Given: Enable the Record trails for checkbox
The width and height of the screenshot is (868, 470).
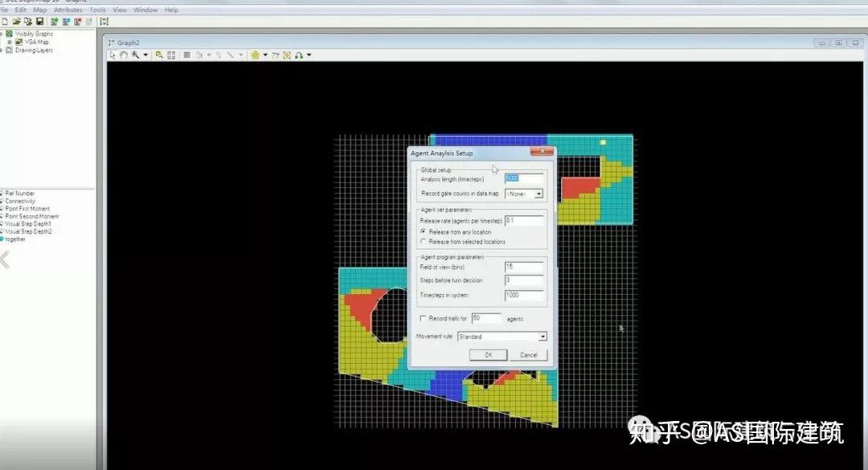Looking at the screenshot, I should pos(424,318).
